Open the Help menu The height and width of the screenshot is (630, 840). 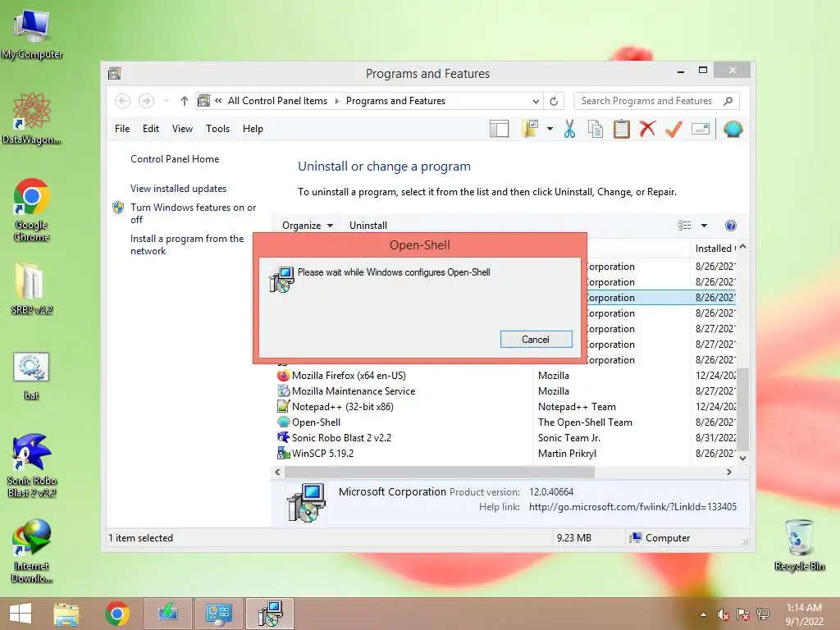coord(253,129)
